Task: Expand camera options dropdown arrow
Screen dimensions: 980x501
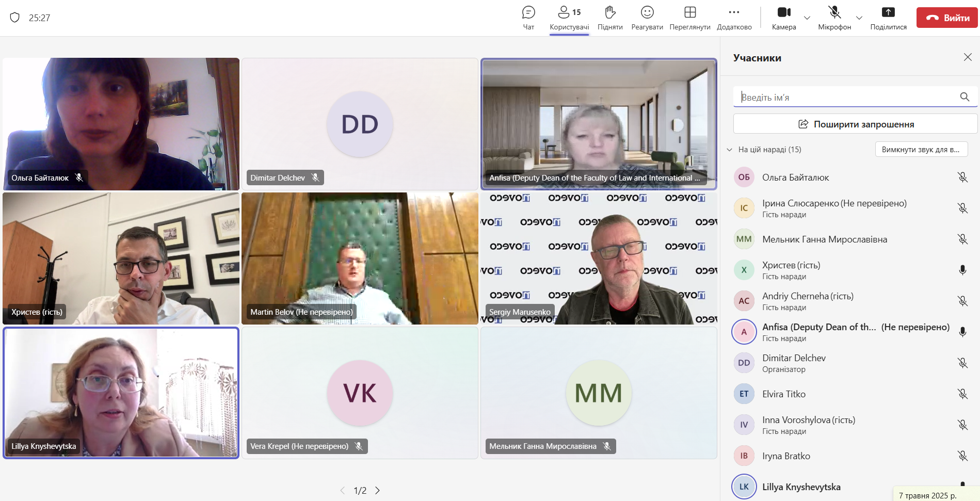Action: tap(807, 18)
